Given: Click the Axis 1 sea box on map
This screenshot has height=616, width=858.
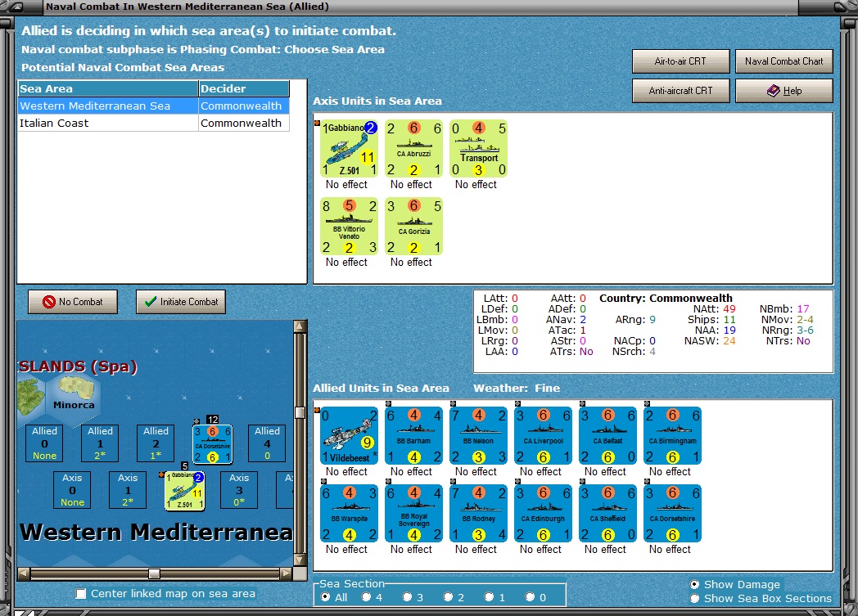Looking at the screenshot, I should [128, 490].
